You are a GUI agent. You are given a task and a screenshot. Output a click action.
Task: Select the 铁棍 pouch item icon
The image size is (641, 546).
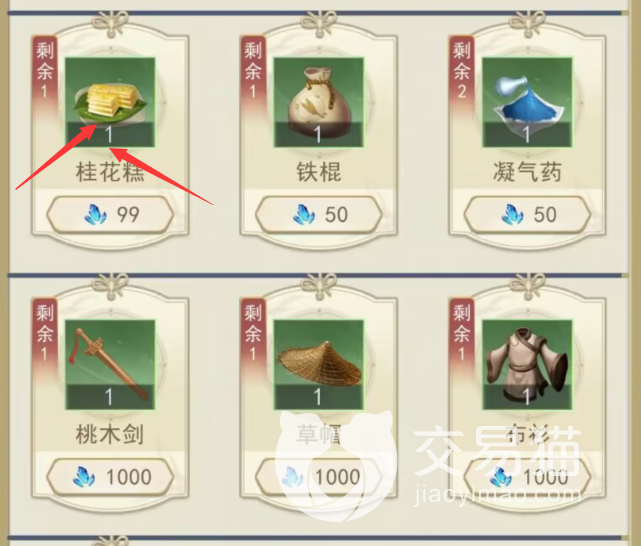pos(318,102)
